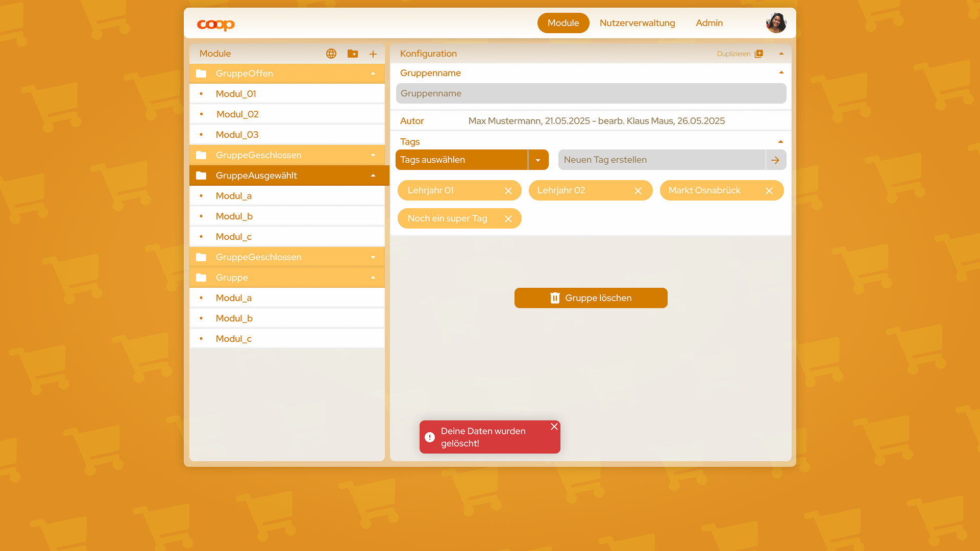Click the Duplizieren copy icon
This screenshot has width=980, height=551.
(759, 54)
